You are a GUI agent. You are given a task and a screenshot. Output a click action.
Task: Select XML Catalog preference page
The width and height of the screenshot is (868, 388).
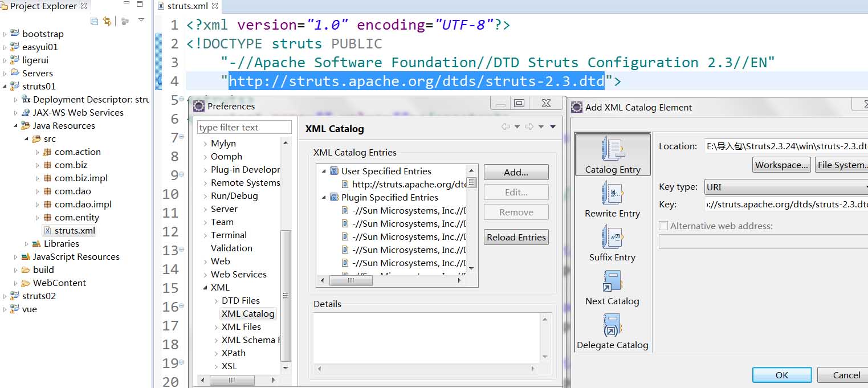click(248, 314)
